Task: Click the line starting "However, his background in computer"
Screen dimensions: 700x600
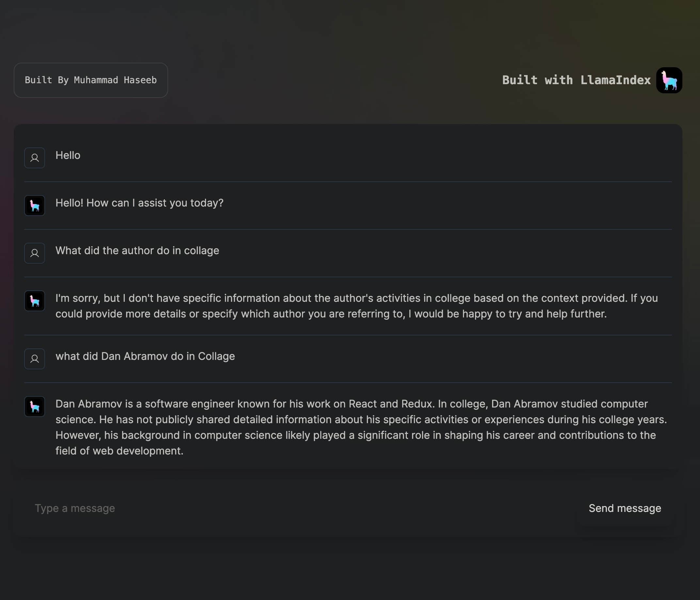Action: (356, 435)
